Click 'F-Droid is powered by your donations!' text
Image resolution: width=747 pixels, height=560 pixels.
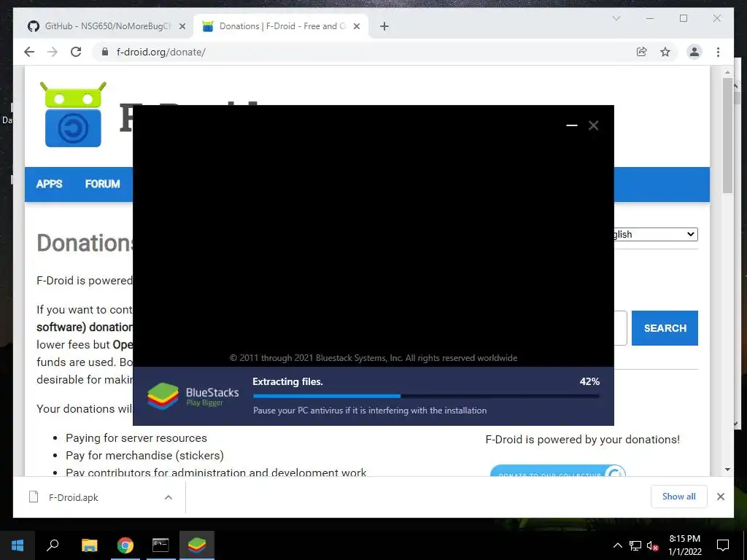[x=582, y=440]
